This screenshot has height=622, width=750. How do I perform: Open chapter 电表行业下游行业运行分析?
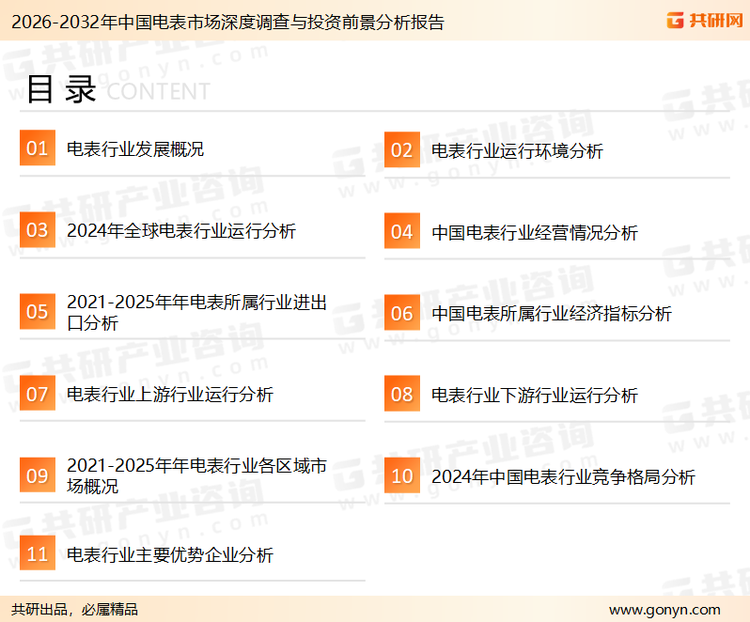click(534, 396)
